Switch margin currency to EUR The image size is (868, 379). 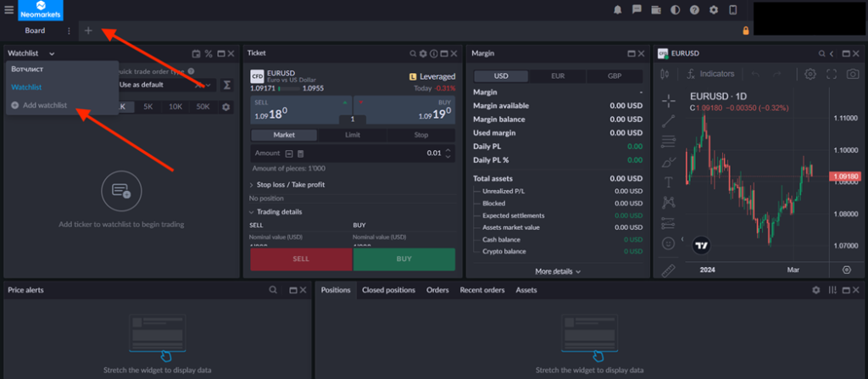click(558, 76)
